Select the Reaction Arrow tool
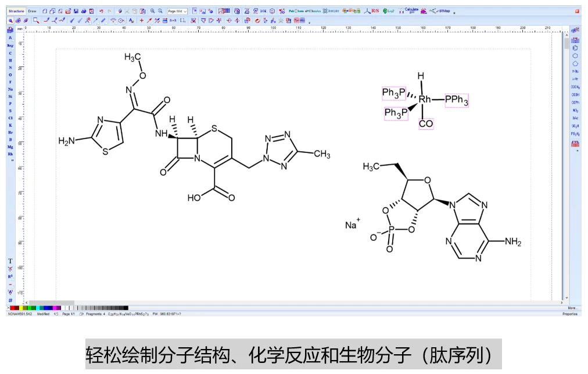 tap(149, 21)
